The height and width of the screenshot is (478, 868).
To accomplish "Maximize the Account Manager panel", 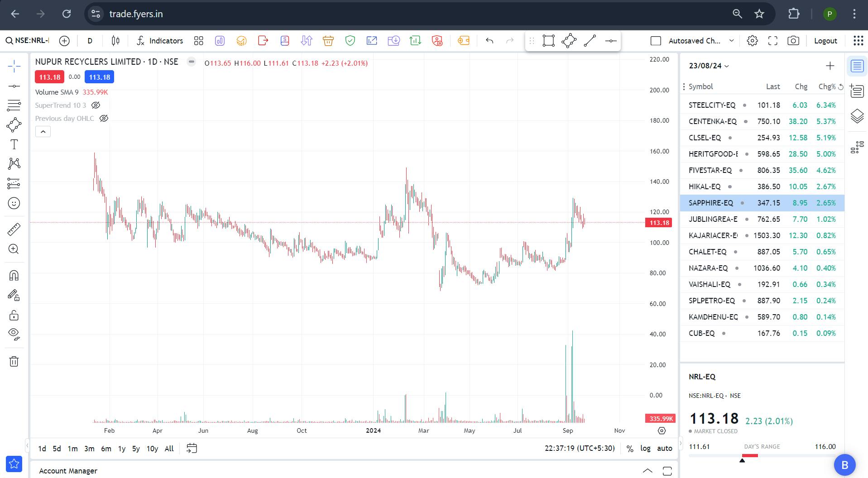I will [x=667, y=471].
